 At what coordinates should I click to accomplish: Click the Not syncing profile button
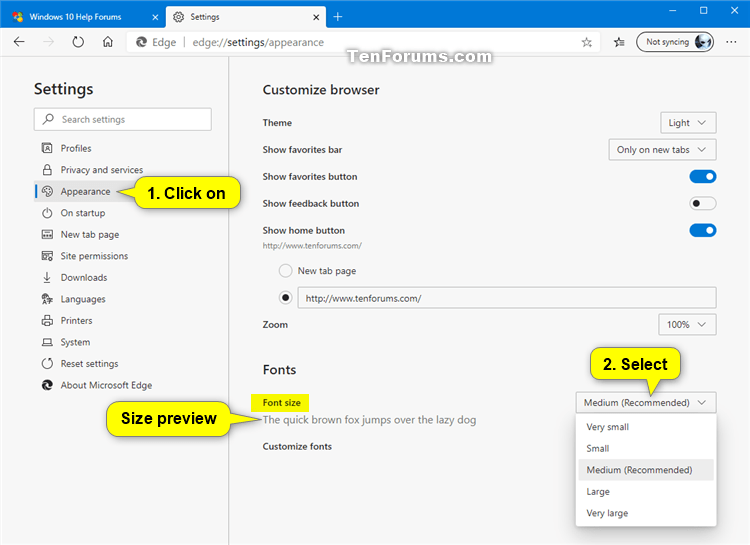pos(675,42)
